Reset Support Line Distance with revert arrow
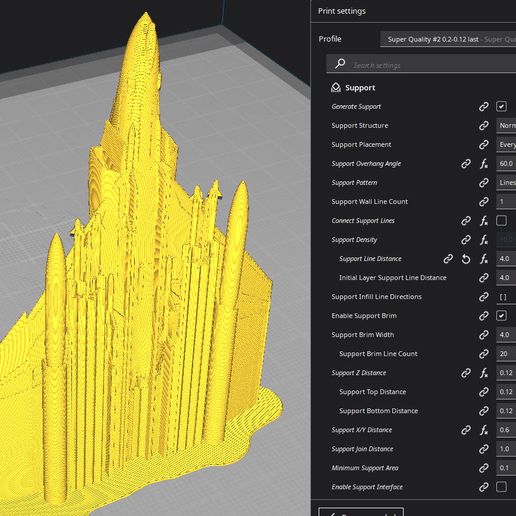The image size is (516, 516). tap(466, 259)
